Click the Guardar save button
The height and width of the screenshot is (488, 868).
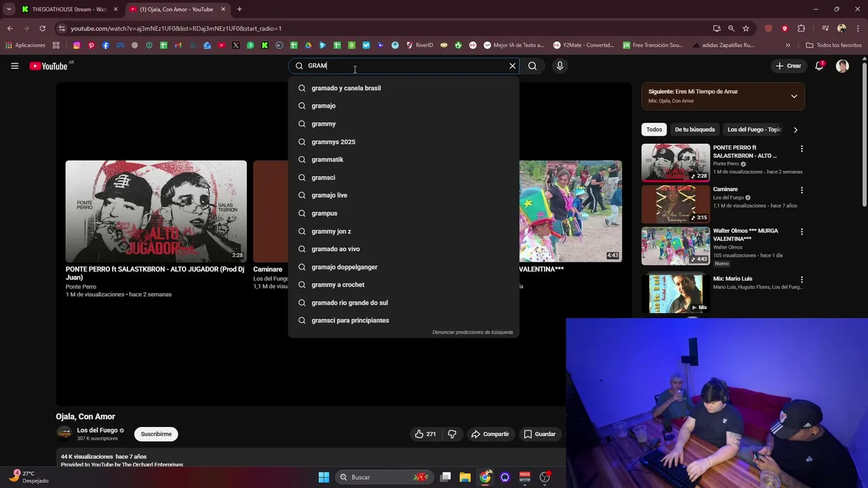pyautogui.click(x=540, y=434)
